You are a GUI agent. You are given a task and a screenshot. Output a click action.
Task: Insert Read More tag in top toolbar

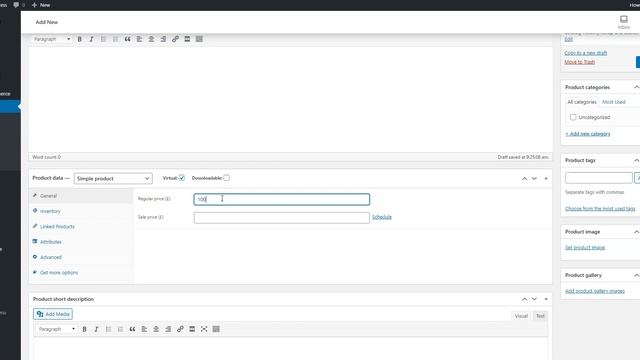pos(187,39)
